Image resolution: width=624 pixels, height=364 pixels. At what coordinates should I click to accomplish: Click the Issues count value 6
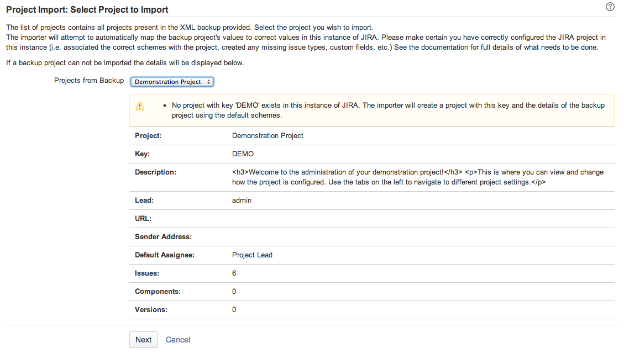[234, 273]
